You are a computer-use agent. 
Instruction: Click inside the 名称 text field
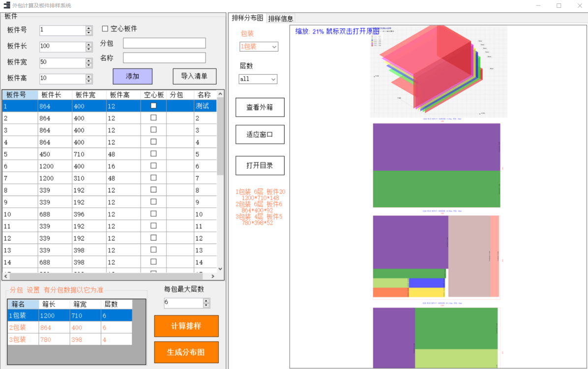164,58
